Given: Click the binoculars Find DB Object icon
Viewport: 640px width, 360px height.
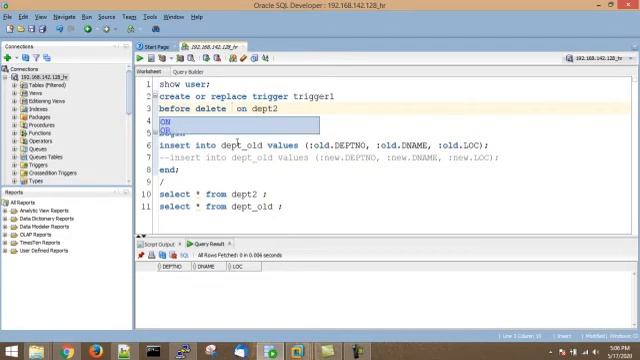Looking at the screenshot, I should (156, 29).
